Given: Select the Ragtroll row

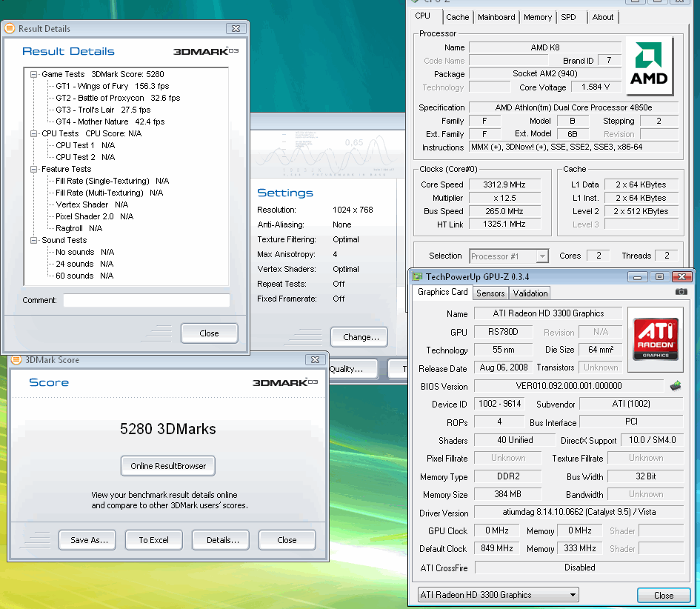Looking at the screenshot, I should [x=79, y=228].
